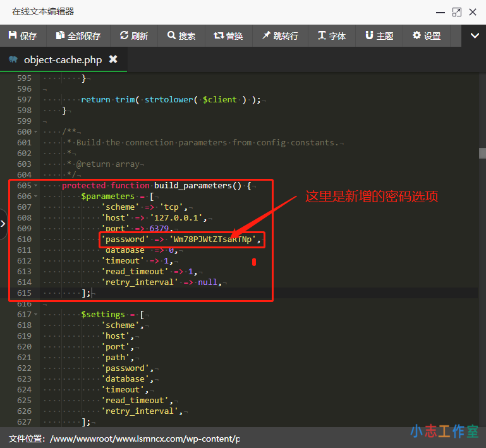Click build_parameters() function name
Viewport: 486px width, 448px height.
click(197, 186)
